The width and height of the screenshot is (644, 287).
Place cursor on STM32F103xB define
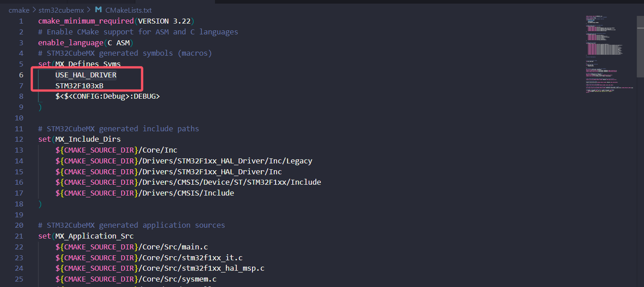click(80, 86)
